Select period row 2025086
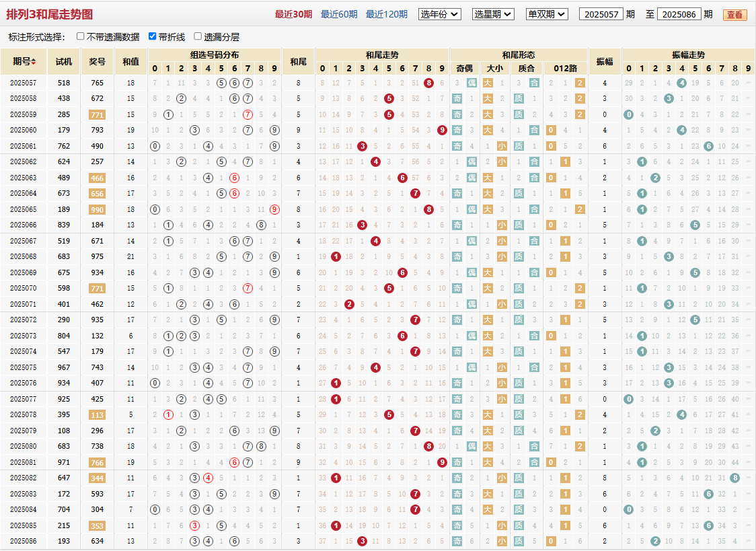Image resolution: width=756 pixels, height=551 pixels. (378, 542)
